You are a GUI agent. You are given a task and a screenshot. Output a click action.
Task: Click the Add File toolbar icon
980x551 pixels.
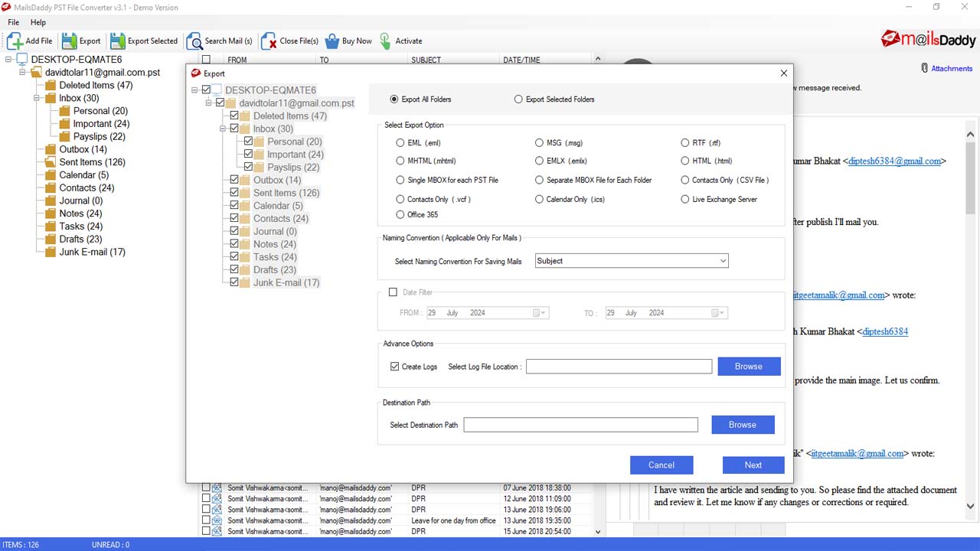coord(16,41)
